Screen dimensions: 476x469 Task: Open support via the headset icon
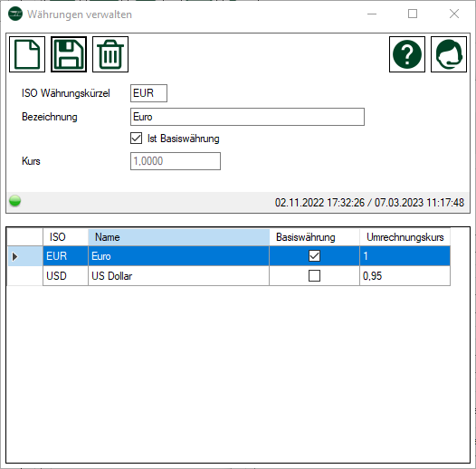(x=449, y=54)
